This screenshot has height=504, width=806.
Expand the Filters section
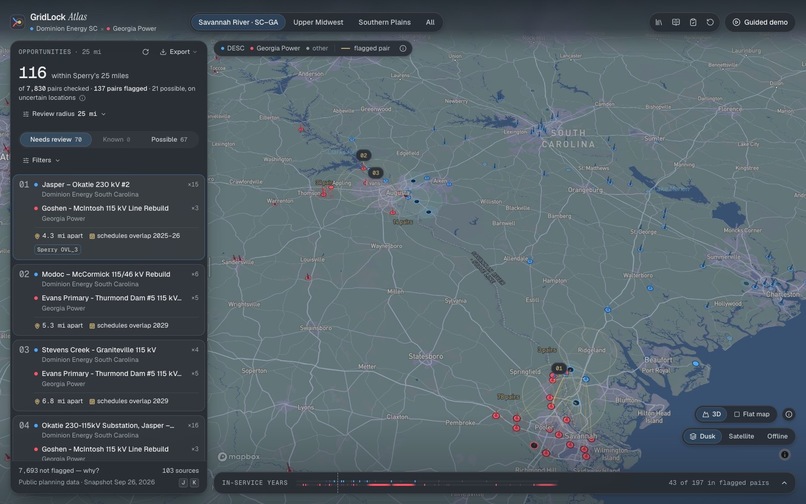41,160
